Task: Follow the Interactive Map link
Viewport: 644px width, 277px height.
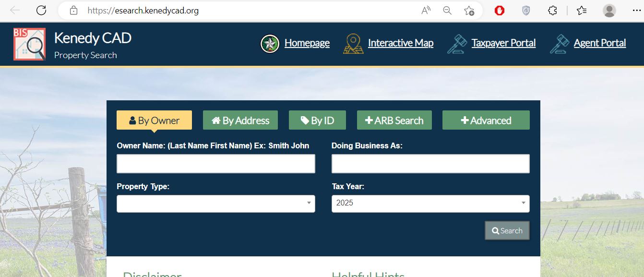Action: 400,43
